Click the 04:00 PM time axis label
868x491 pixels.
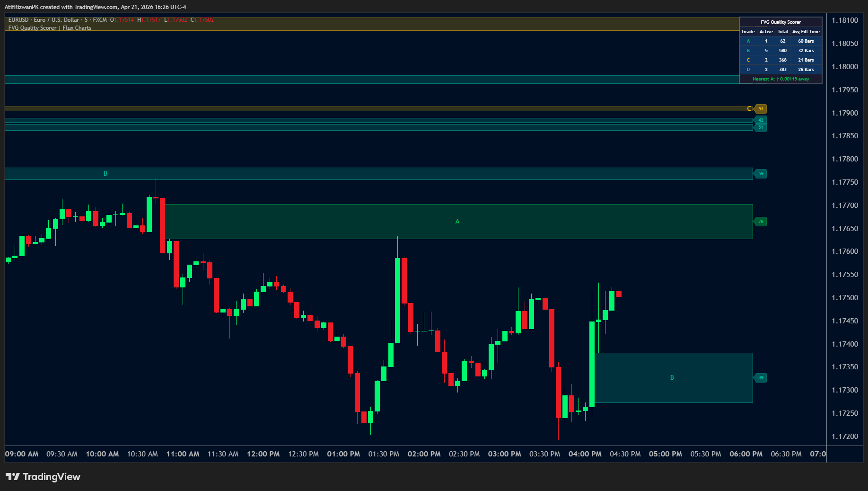(x=585, y=454)
